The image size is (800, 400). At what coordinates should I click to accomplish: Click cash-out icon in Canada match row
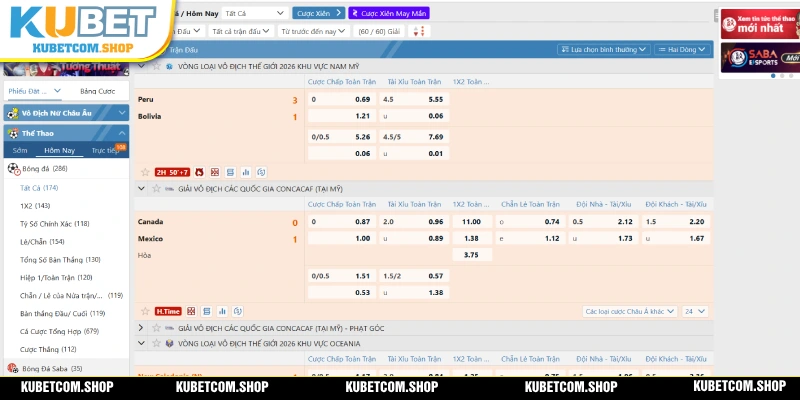pos(237,311)
